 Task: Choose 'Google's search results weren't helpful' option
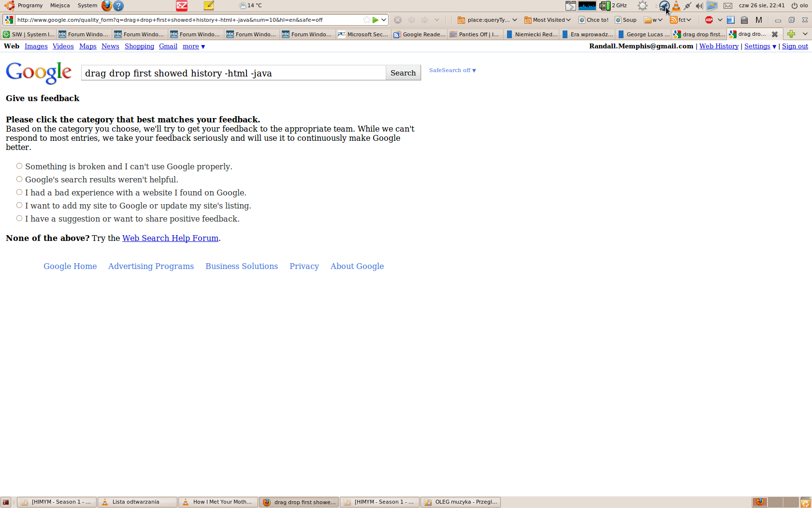pyautogui.click(x=19, y=179)
